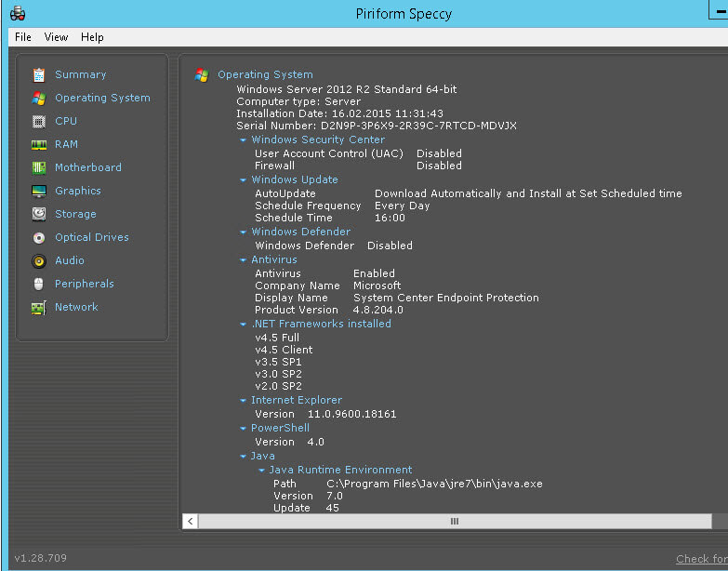Click the Java path java.exe value
Image resolution: width=728 pixels, height=571 pixels.
click(x=434, y=484)
